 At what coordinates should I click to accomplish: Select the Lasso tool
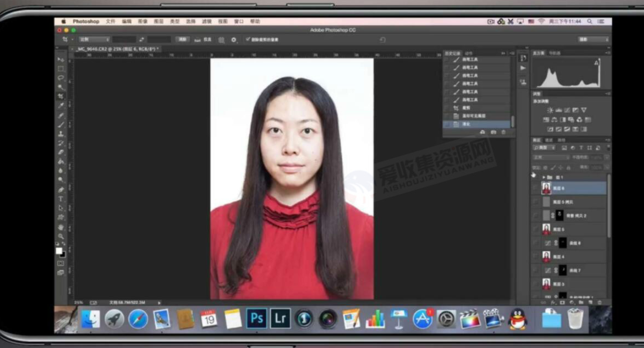[x=61, y=77]
